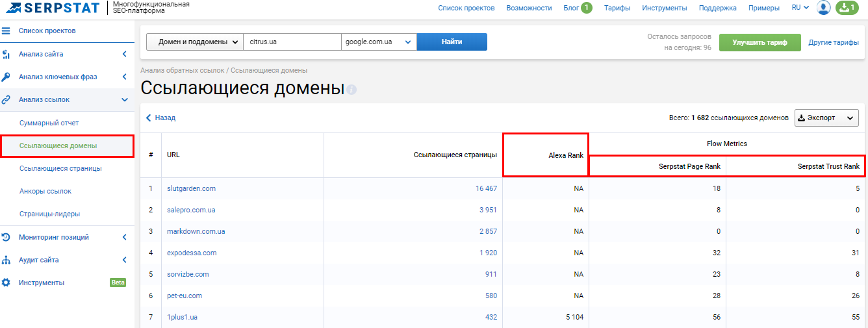Open the sorvizbe.com domain link

point(188,274)
